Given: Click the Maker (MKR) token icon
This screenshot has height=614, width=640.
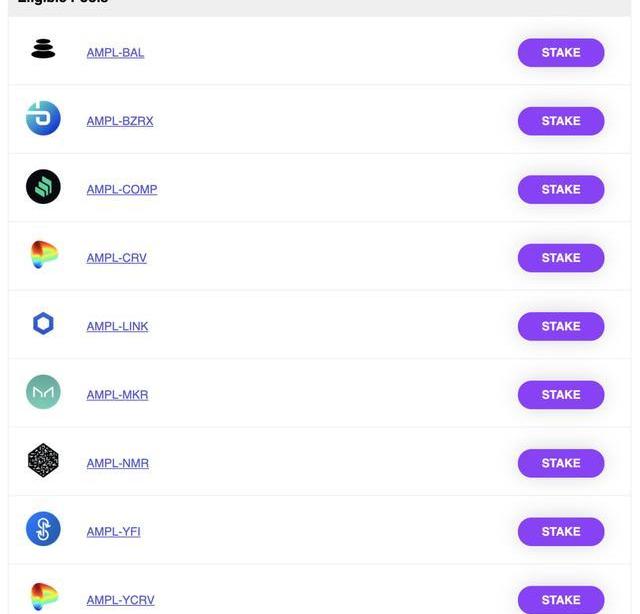Looking at the screenshot, I should [x=43, y=392].
